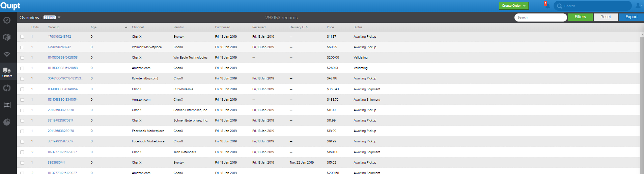Click the "$43.96" price cell
Screen dimensions: 644x174
332,78
